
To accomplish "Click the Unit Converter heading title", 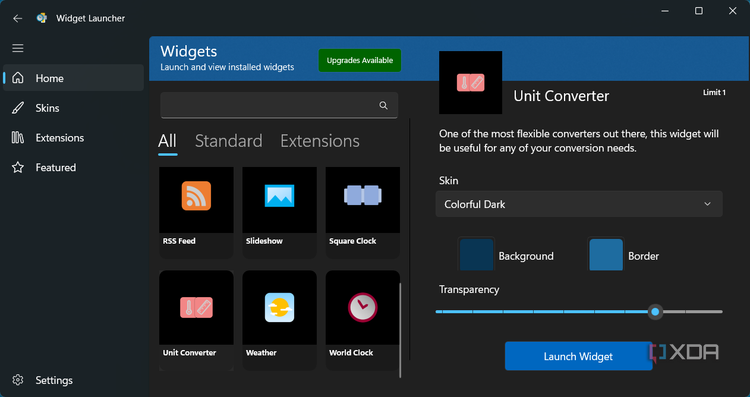I will pyautogui.click(x=561, y=96).
